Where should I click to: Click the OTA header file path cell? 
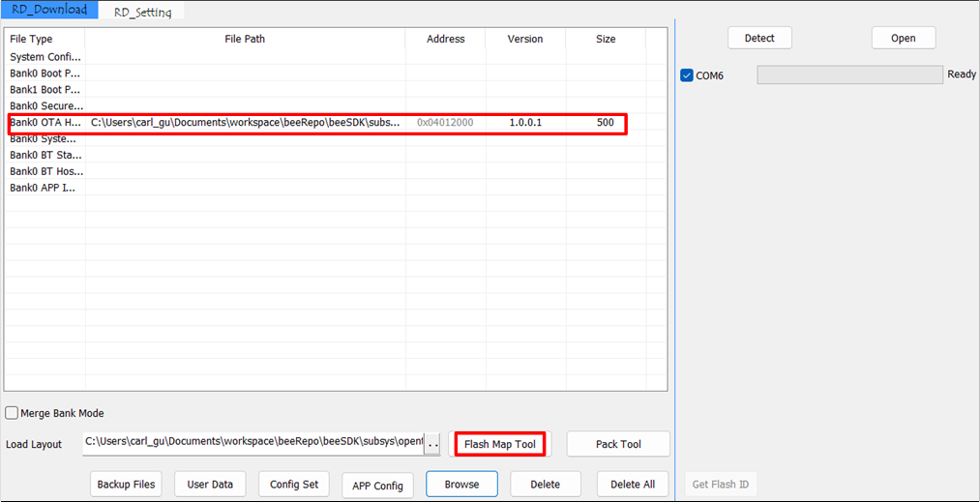(245, 123)
